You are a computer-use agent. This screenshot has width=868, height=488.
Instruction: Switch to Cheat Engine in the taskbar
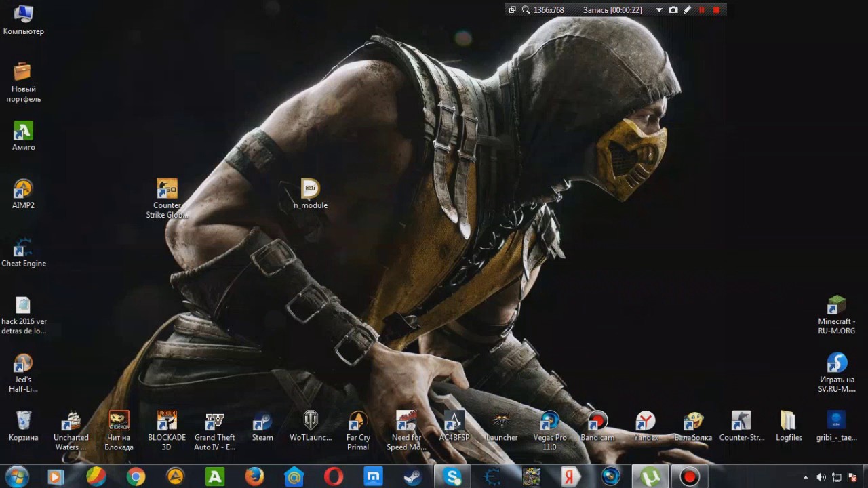tap(492, 477)
